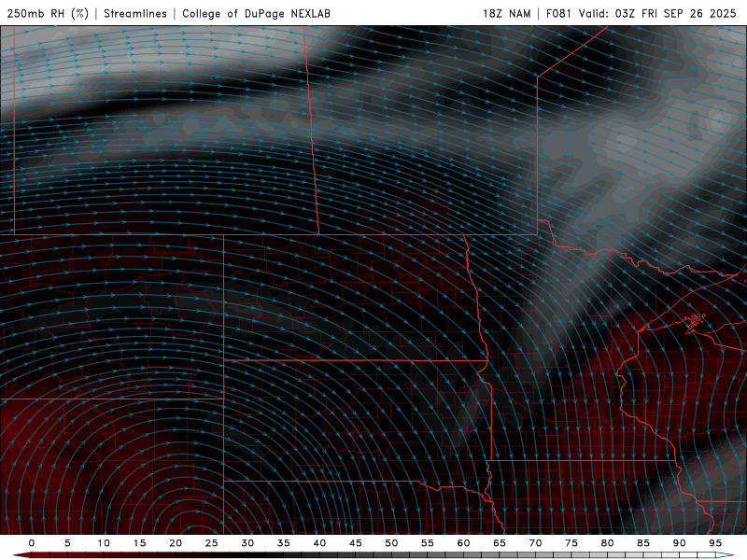Click the "80" colorbar tick label
This screenshot has width=747, height=560.
click(608, 543)
